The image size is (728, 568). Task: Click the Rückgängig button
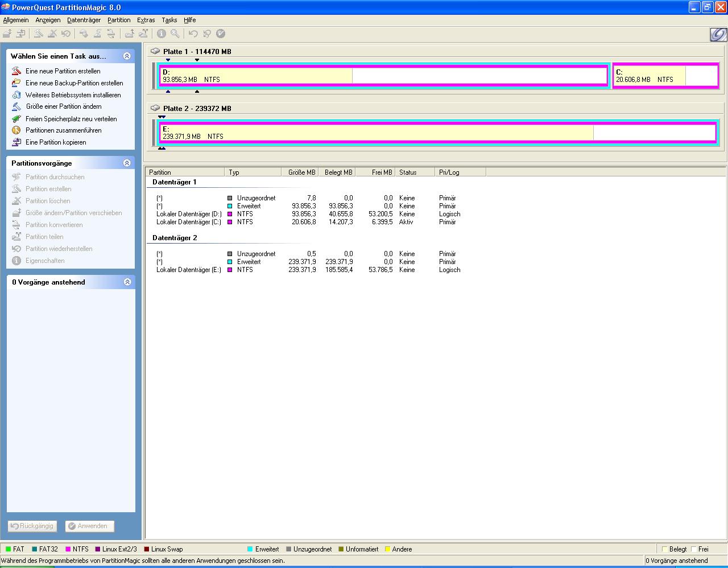32,526
